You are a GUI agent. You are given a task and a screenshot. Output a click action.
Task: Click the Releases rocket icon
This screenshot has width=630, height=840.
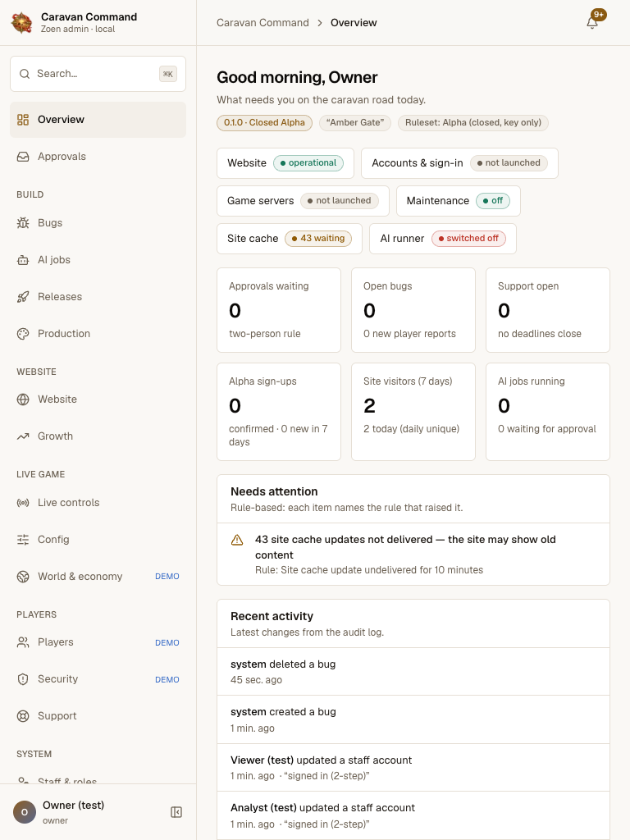tap(23, 297)
